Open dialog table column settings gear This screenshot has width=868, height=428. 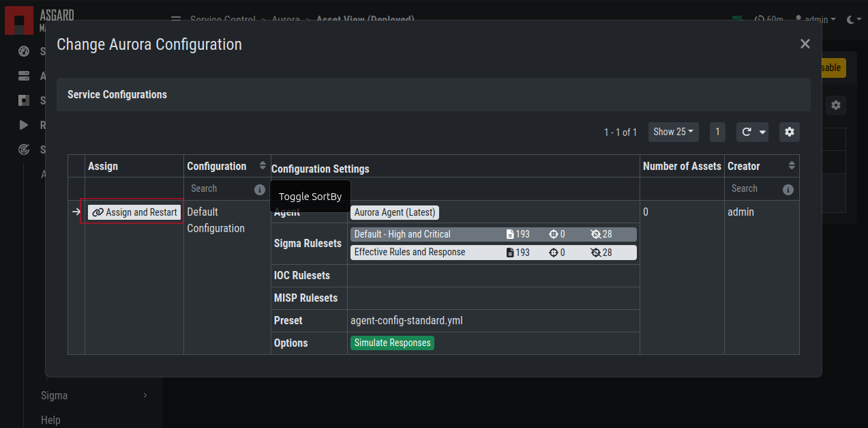pyautogui.click(x=790, y=132)
